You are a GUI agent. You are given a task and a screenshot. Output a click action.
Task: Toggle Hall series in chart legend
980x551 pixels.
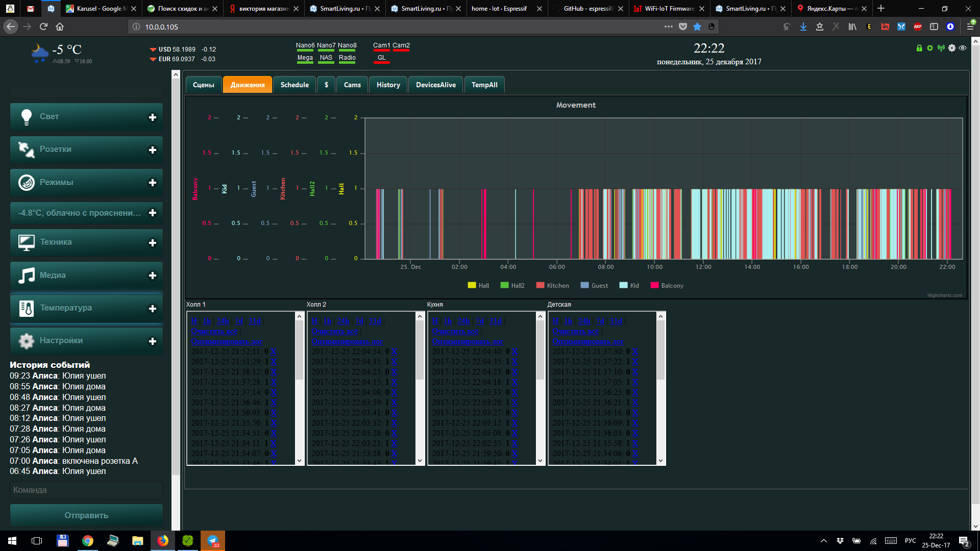pos(483,286)
